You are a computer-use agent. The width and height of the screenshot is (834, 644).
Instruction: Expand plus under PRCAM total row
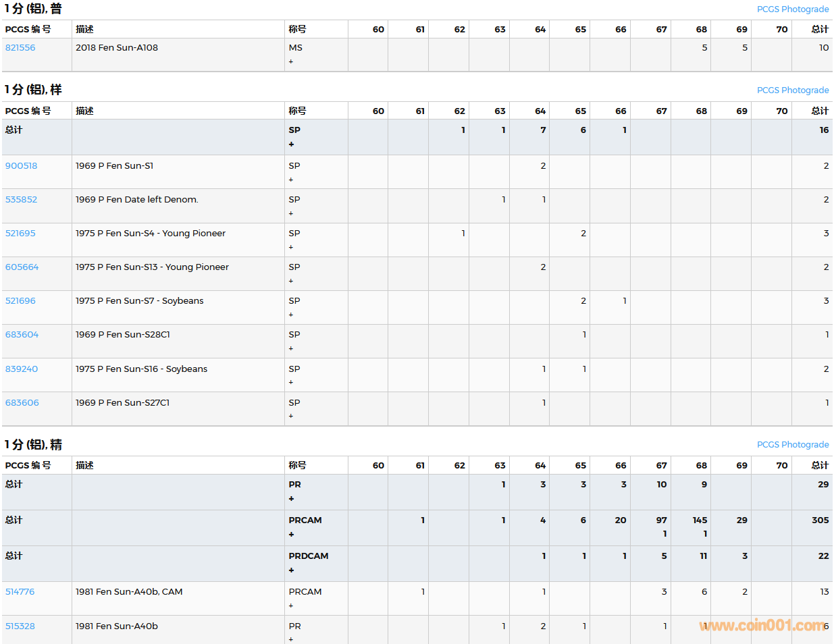tap(291, 535)
